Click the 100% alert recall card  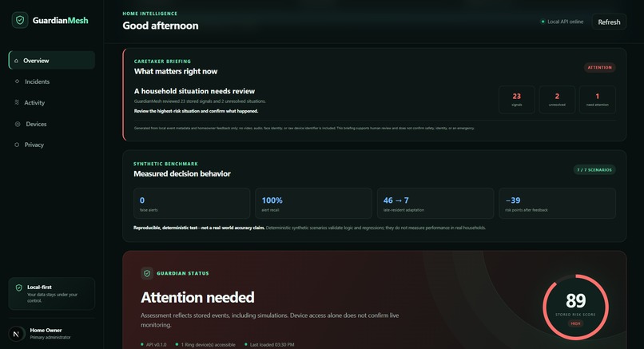coord(313,203)
